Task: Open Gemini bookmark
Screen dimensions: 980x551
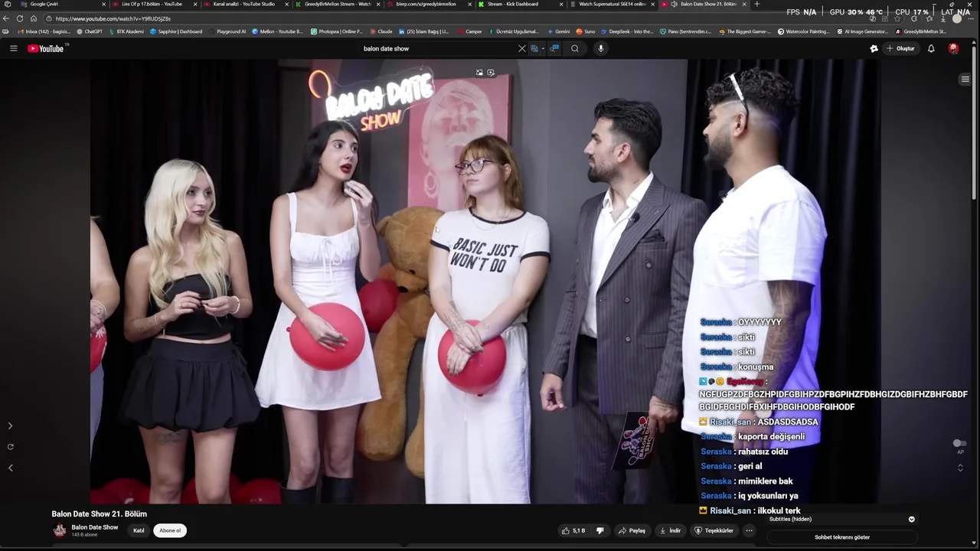Action: [559, 31]
